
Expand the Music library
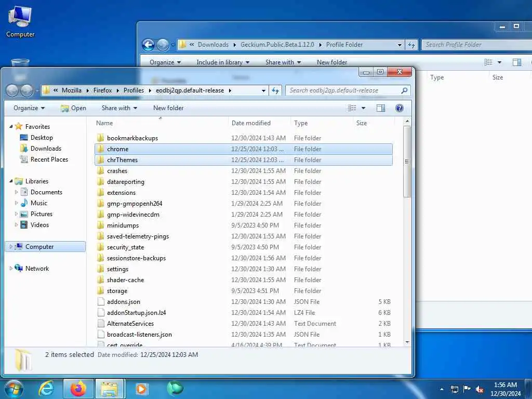click(x=16, y=203)
